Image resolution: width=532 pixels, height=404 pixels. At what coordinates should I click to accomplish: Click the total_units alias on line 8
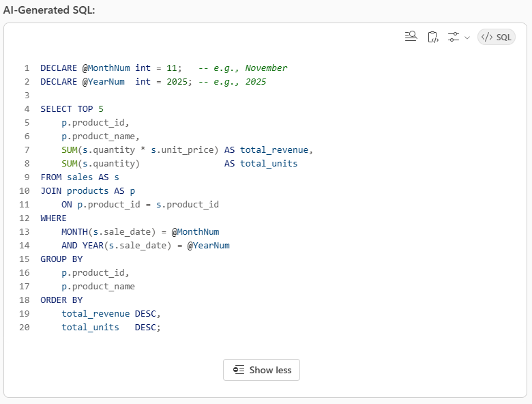coord(268,164)
